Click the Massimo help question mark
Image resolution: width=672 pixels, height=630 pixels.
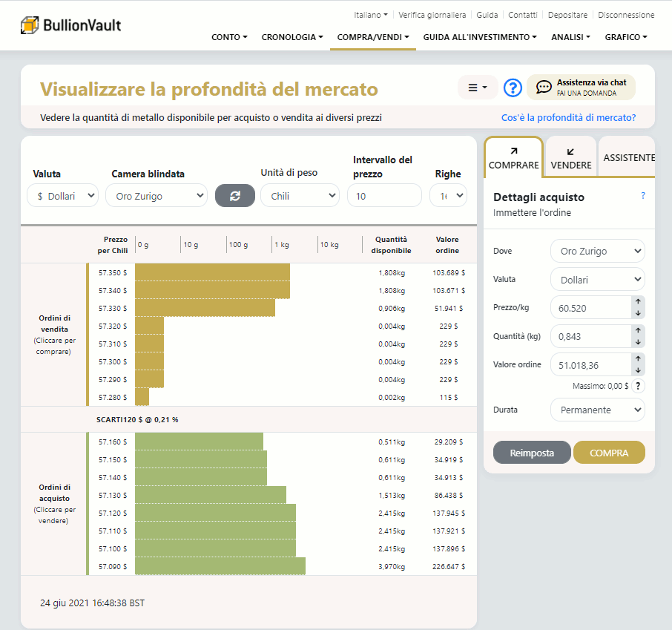pyautogui.click(x=638, y=386)
